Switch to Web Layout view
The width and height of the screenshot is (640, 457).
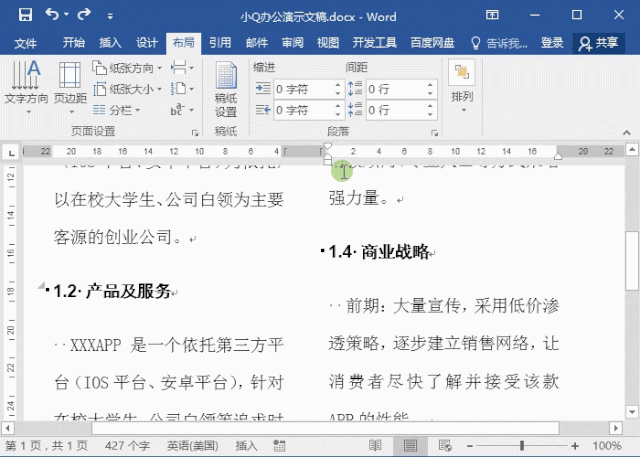point(444,446)
